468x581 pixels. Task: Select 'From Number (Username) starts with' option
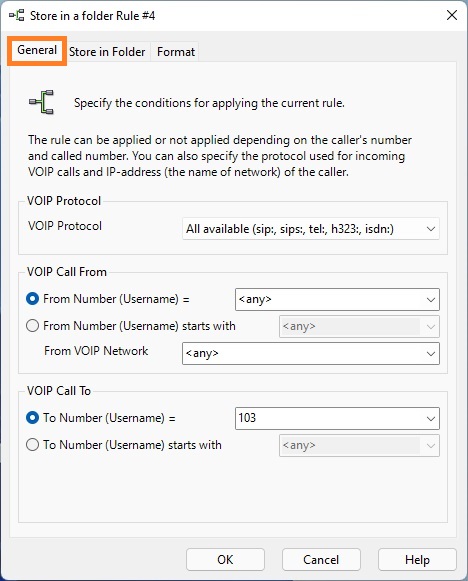pos(33,326)
